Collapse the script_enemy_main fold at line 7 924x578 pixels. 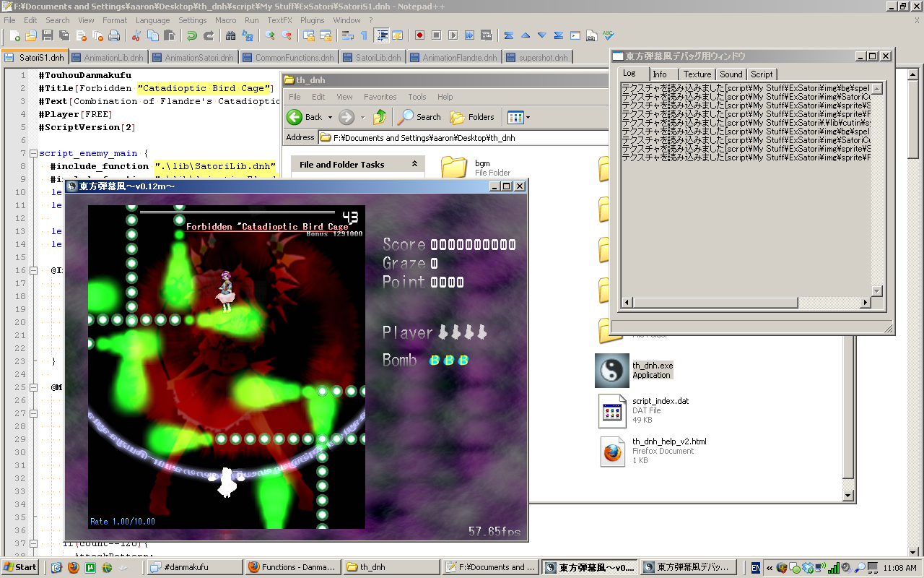tap(33, 153)
